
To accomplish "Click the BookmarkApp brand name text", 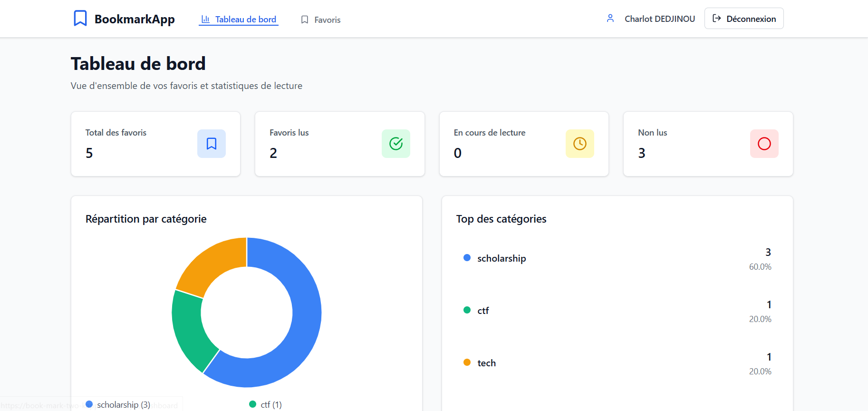I will (135, 19).
